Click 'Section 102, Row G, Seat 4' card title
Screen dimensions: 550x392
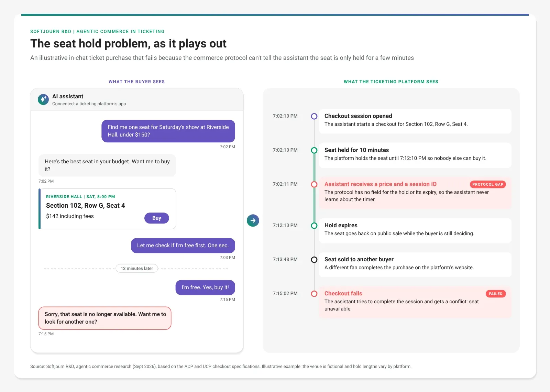pos(86,206)
